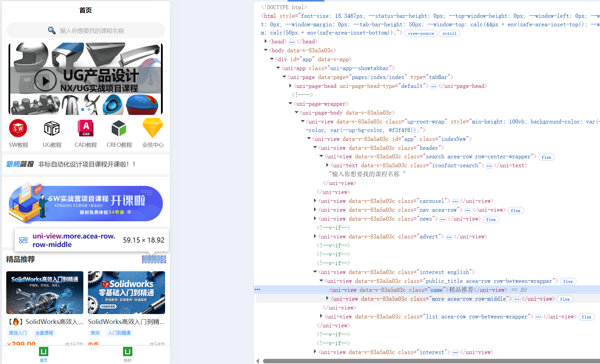The height and width of the screenshot is (364, 600).
Task: Click the scroll badge on the html element
Action: pyautogui.click(x=449, y=34)
